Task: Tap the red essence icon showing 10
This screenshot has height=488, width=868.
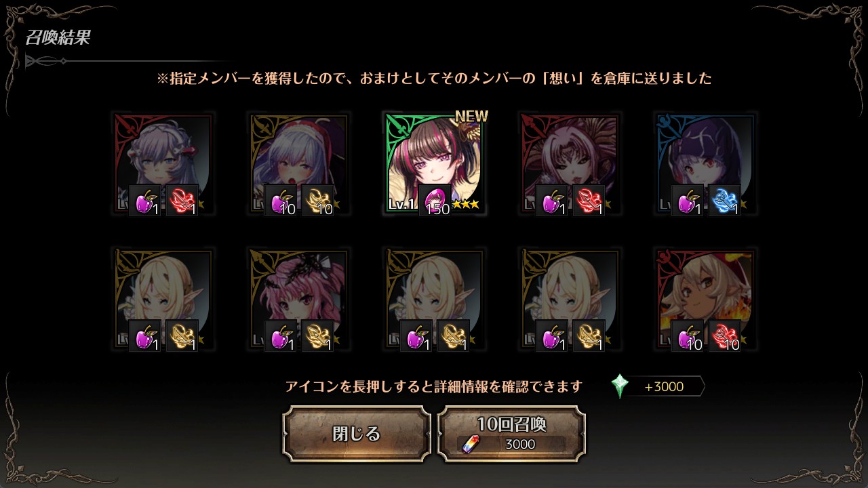Action: pyautogui.click(x=724, y=336)
